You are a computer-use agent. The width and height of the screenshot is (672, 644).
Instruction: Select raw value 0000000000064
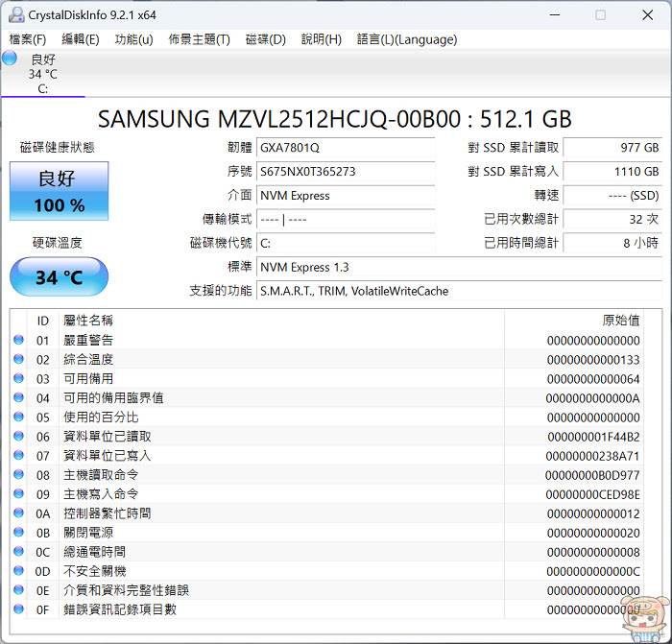(593, 379)
